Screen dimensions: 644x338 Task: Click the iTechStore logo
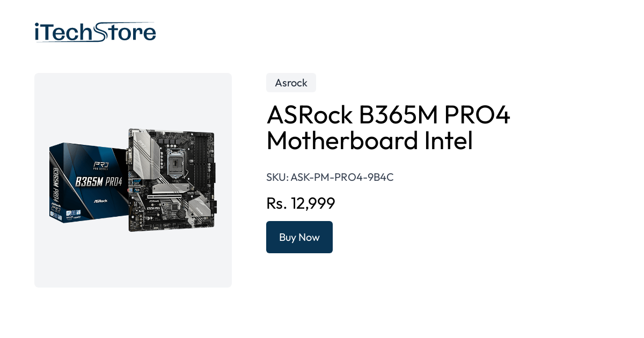[x=95, y=32]
